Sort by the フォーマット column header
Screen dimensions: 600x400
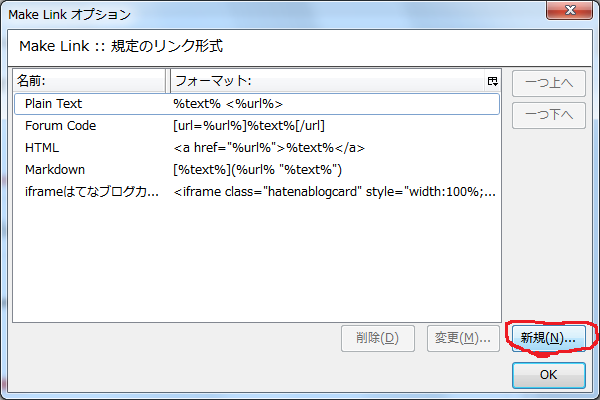[326, 80]
